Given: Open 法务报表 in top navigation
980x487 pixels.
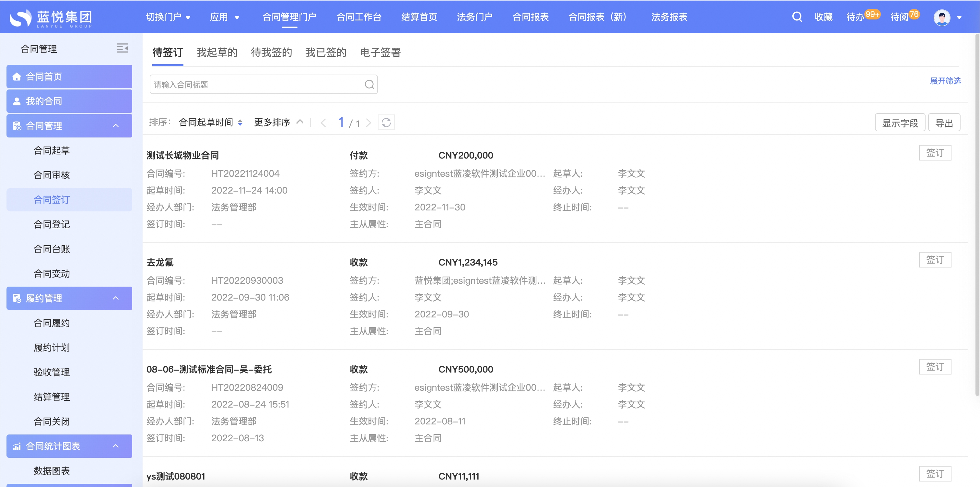Looking at the screenshot, I should tap(669, 17).
